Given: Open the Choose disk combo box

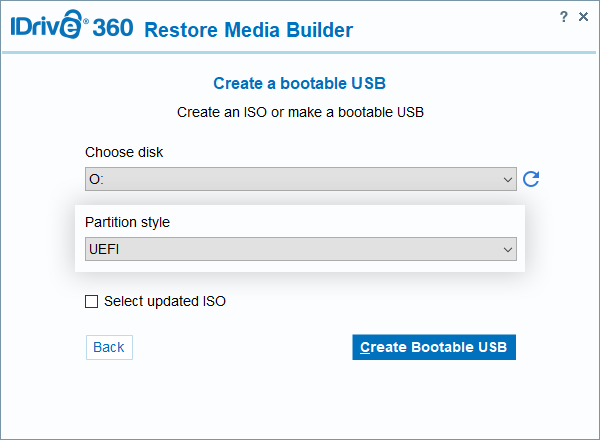Looking at the screenshot, I should tap(300, 179).
